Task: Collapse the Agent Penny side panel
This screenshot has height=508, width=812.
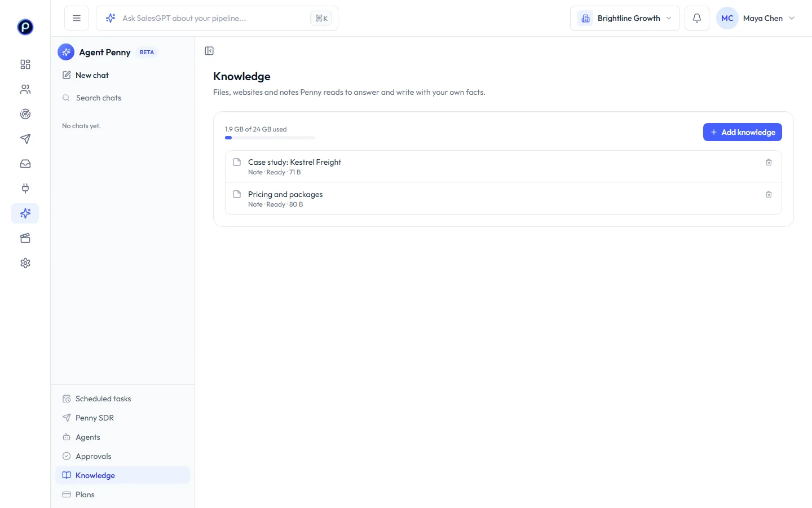Action: (x=209, y=51)
